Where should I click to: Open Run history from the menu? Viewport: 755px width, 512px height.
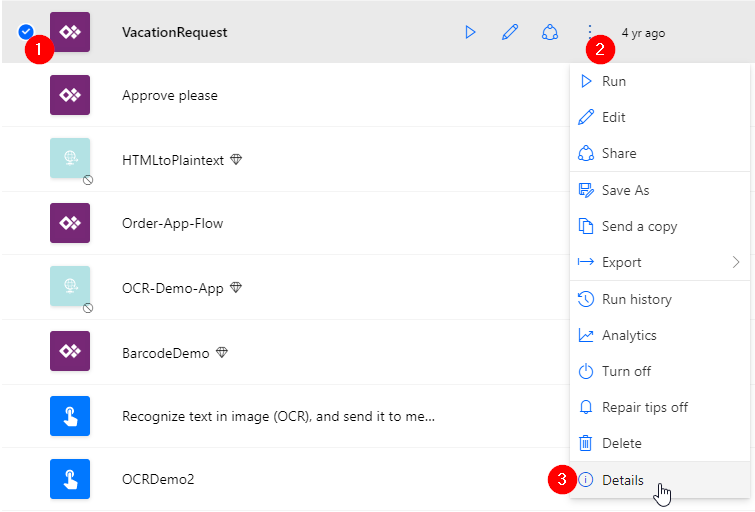[660, 299]
